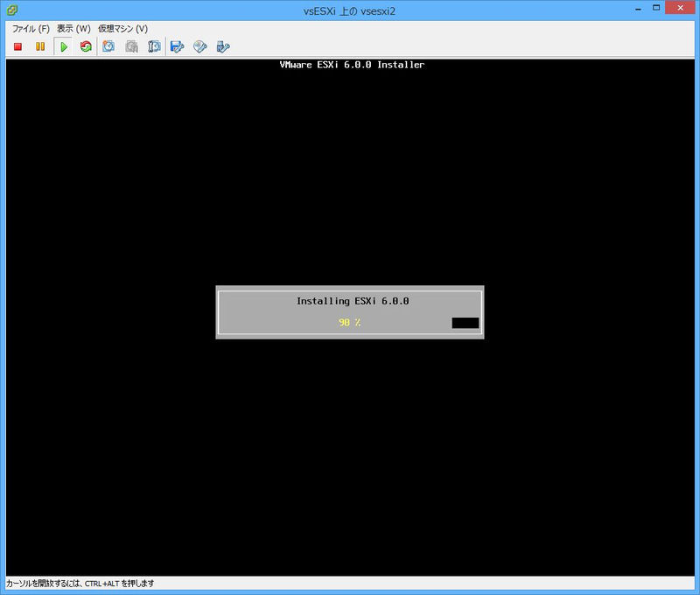Click the USB device connect icon

click(223, 46)
